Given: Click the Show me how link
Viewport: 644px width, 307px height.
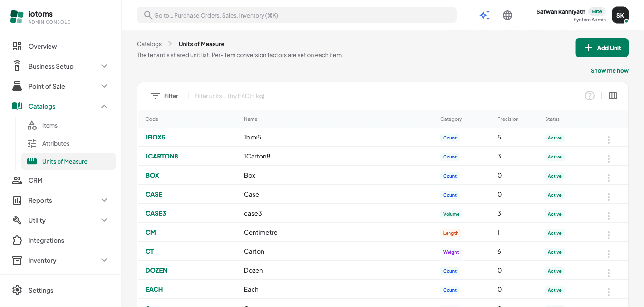Looking at the screenshot, I should pos(609,70).
